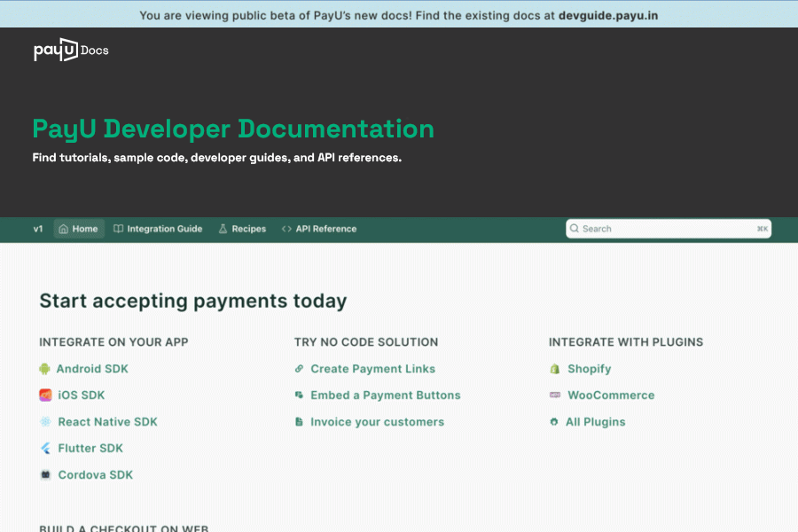Open the v1 version selector
The image size is (798, 532).
[x=38, y=229]
